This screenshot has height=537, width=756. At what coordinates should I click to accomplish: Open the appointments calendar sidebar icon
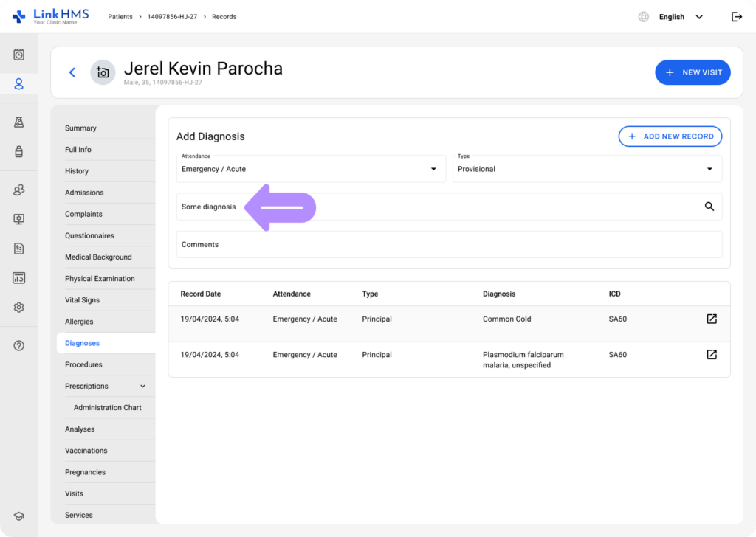click(x=19, y=55)
